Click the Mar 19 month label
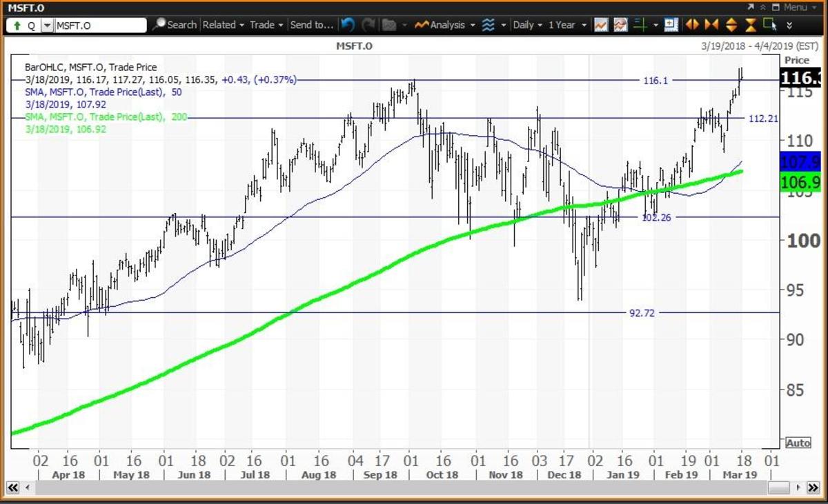The image size is (828, 504). tap(741, 474)
